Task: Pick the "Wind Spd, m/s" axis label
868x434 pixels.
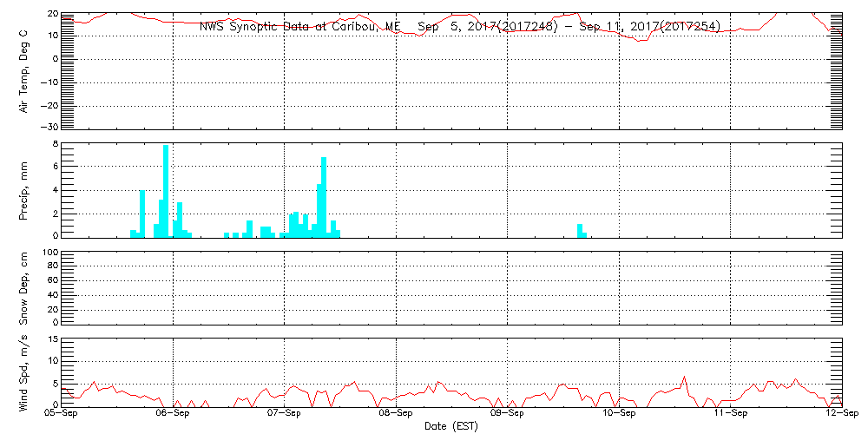Action: pos(24,372)
